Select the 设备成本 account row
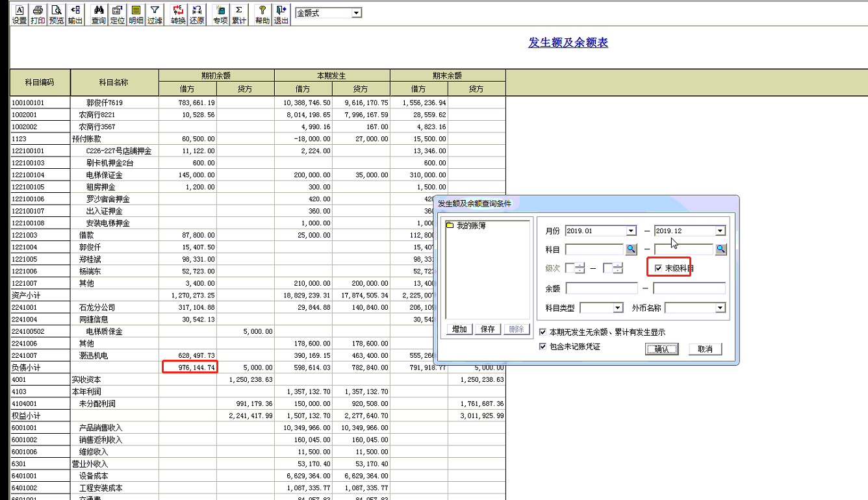 tap(257, 475)
